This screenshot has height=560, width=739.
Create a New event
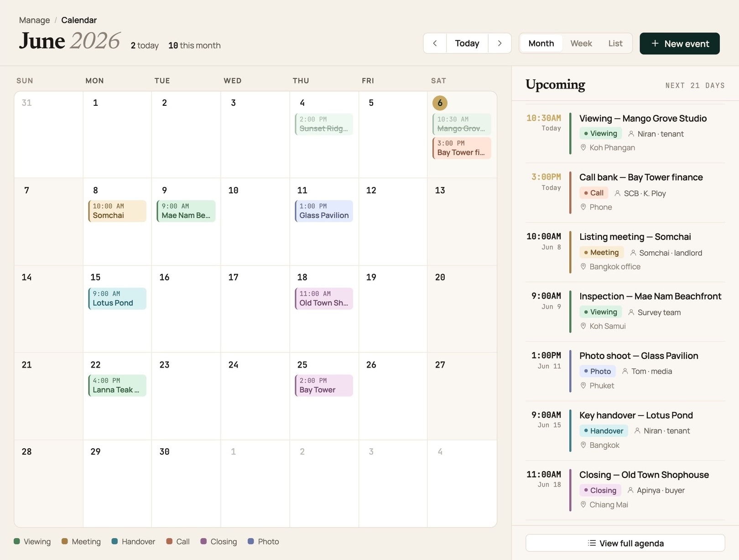click(x=679, y=43)
